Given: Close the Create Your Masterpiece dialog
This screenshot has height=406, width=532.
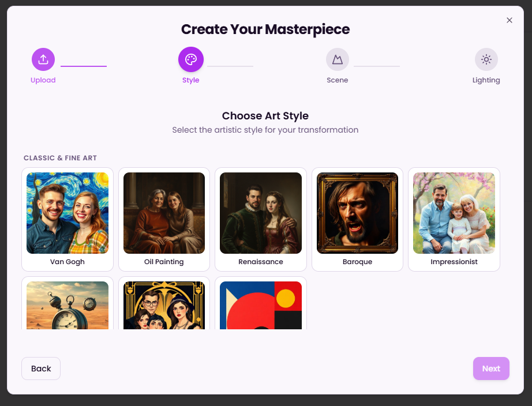Looking at the screenshot, I should (x=509, y=20).
